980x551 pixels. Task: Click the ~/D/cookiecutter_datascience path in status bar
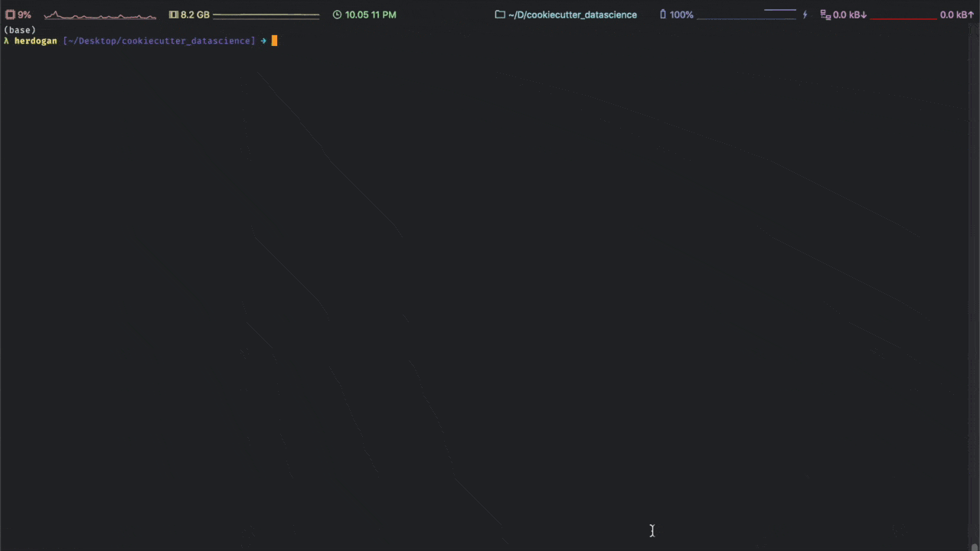click(x=573, y=15)
